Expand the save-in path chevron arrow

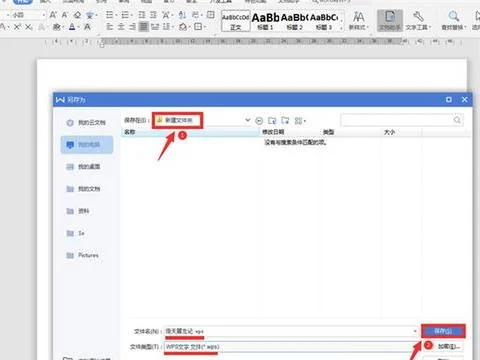click(x=247, y=120)
